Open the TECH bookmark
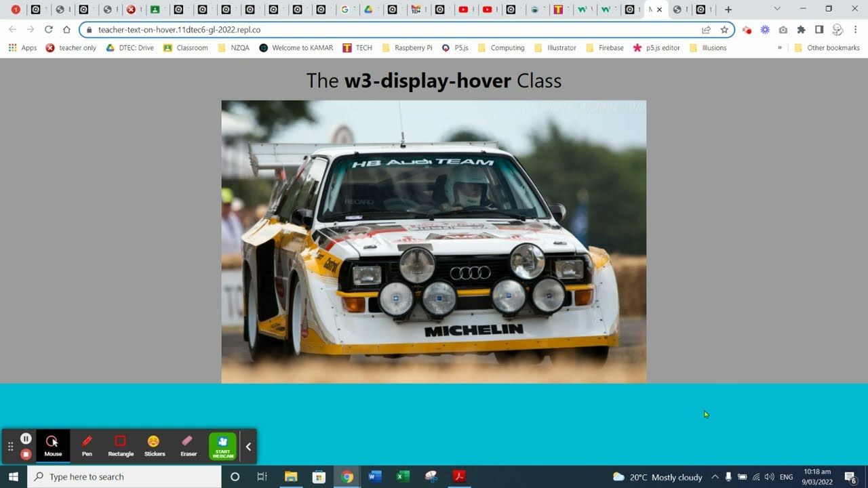Viewport: 868px width, 488px height. pos(357,48)
